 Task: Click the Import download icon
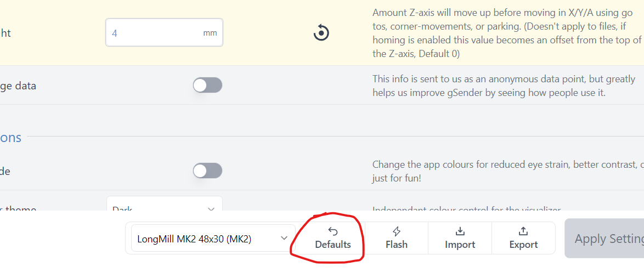tap(460, 231)
